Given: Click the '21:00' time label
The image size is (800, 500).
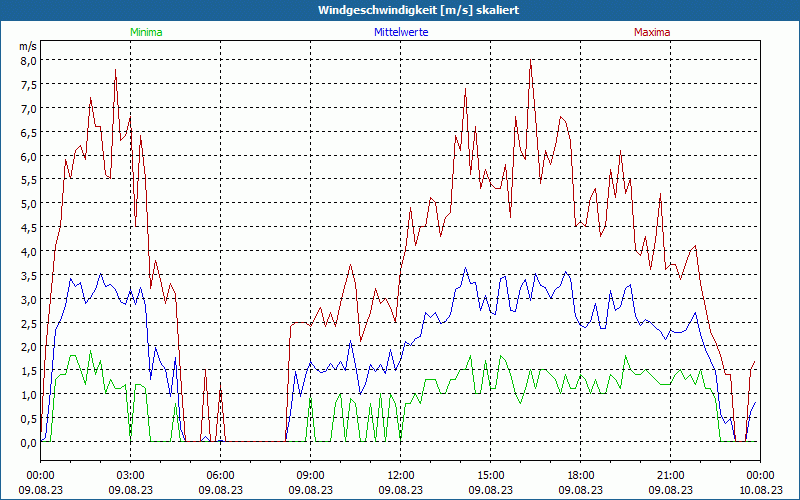Looking at the screenshot, I should pos(670,476).
